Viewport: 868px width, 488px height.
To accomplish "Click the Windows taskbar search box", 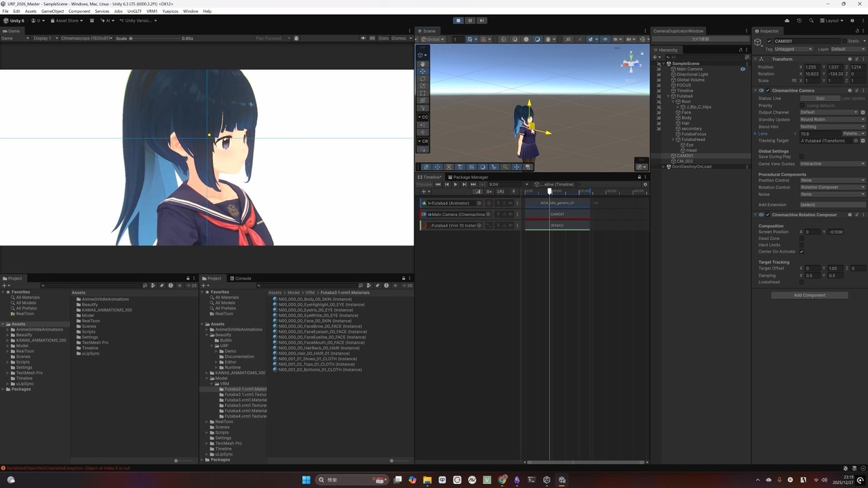I will pos(353,480).
